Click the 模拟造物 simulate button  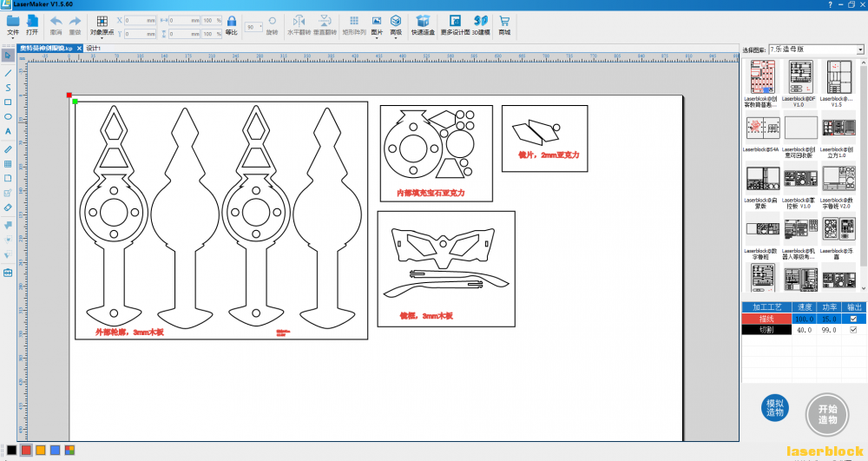click(x=775, y=408)
